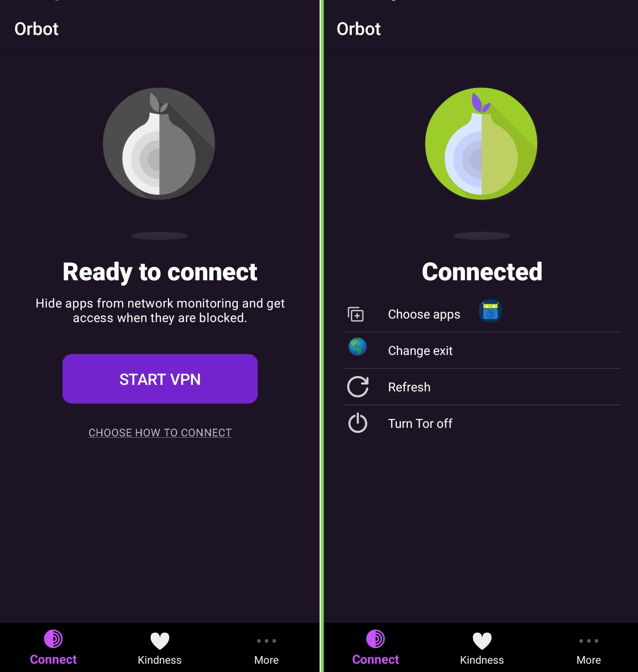Click the Refresh circular arrow icon

pos(357,386)
